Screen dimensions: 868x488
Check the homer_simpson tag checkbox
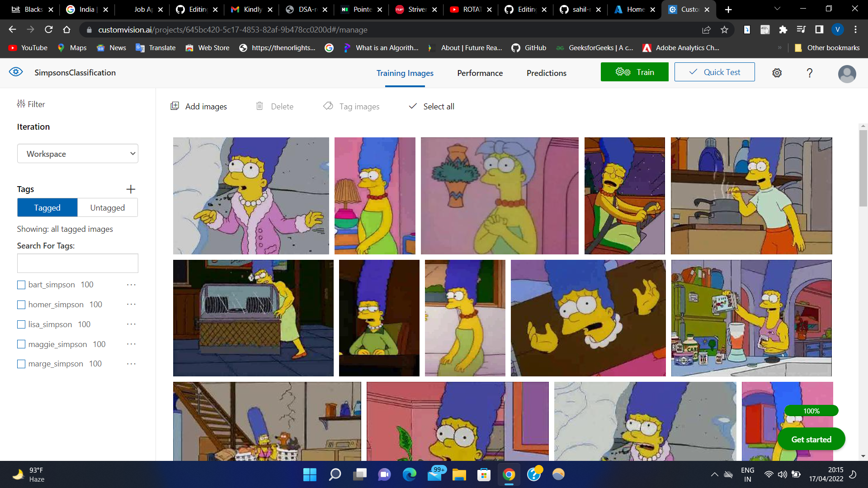[21, 305]
